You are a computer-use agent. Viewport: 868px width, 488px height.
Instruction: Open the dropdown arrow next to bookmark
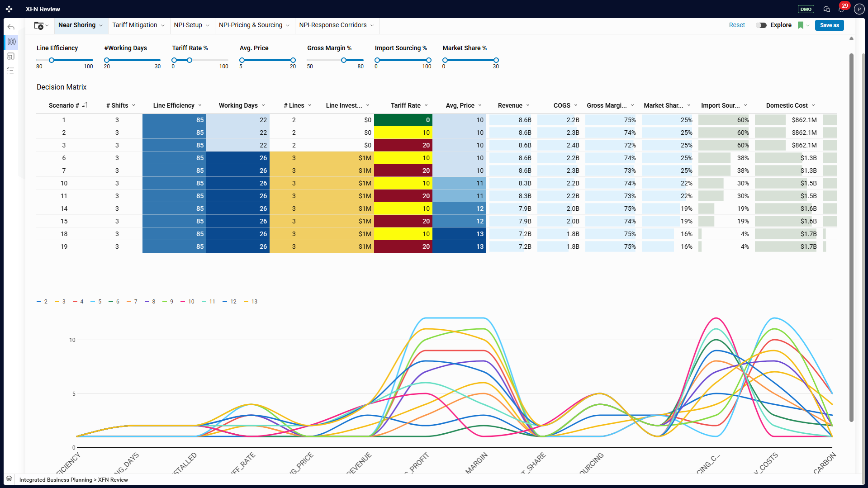(808, 26)
